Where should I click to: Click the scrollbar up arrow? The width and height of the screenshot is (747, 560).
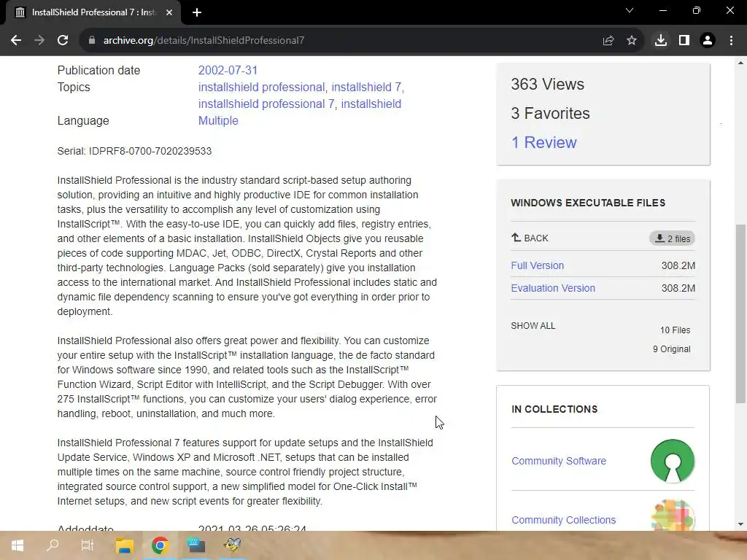(740, 63)
